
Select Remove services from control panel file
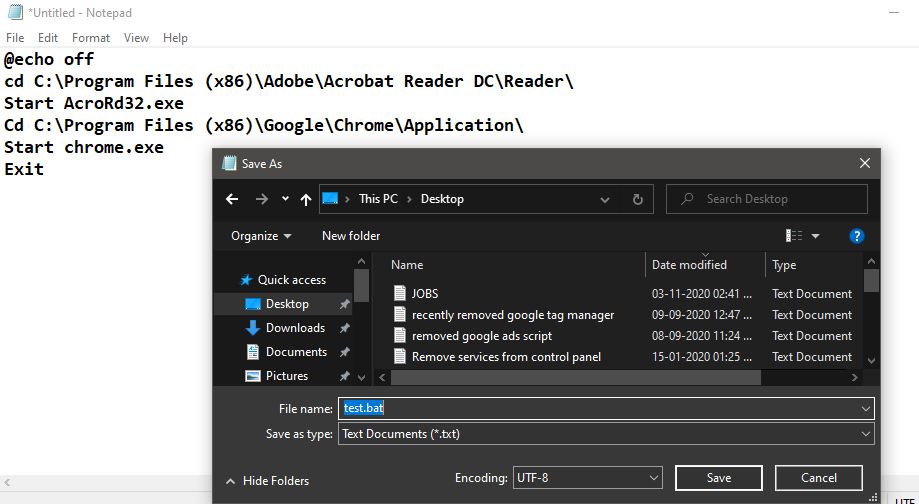(x=506, y=357)
